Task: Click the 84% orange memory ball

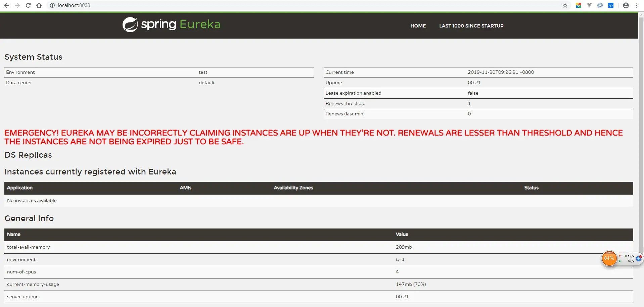Action: pyautogui.click(x=609, y=258)
